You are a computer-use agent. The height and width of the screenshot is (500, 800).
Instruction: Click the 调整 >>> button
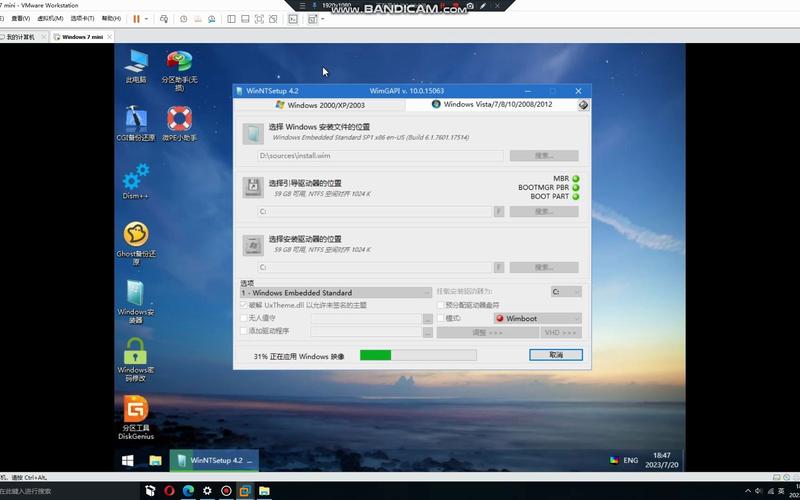point(488,332)
